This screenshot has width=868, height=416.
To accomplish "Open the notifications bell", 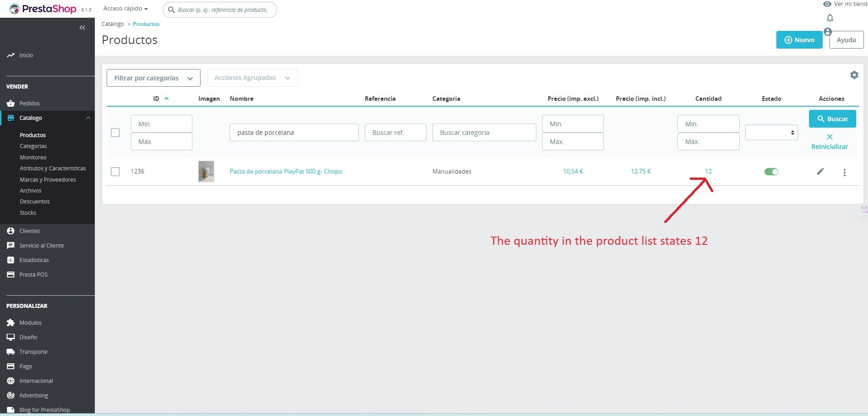I will (x=830, y=18).
